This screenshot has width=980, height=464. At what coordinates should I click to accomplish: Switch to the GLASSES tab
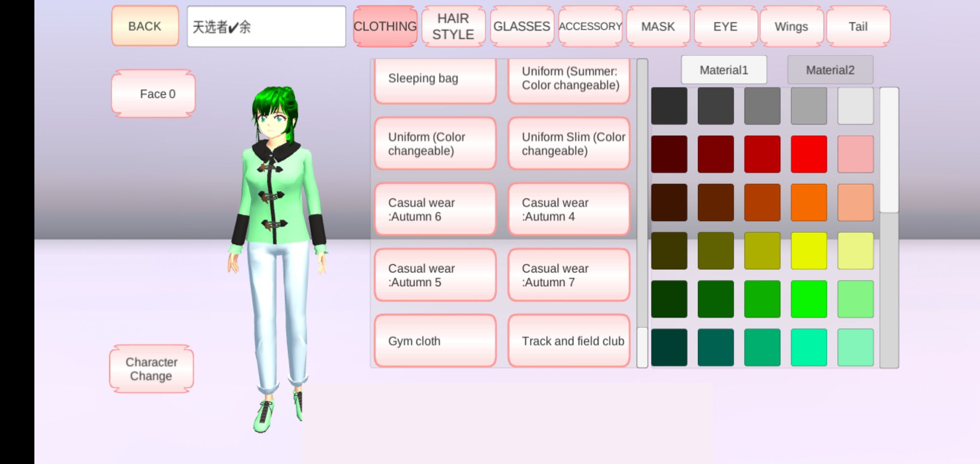pos(521,26)
